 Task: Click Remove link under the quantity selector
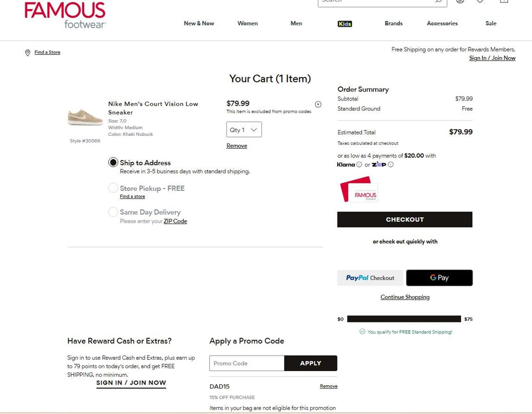pyautogui.click(x=237, y=146)
